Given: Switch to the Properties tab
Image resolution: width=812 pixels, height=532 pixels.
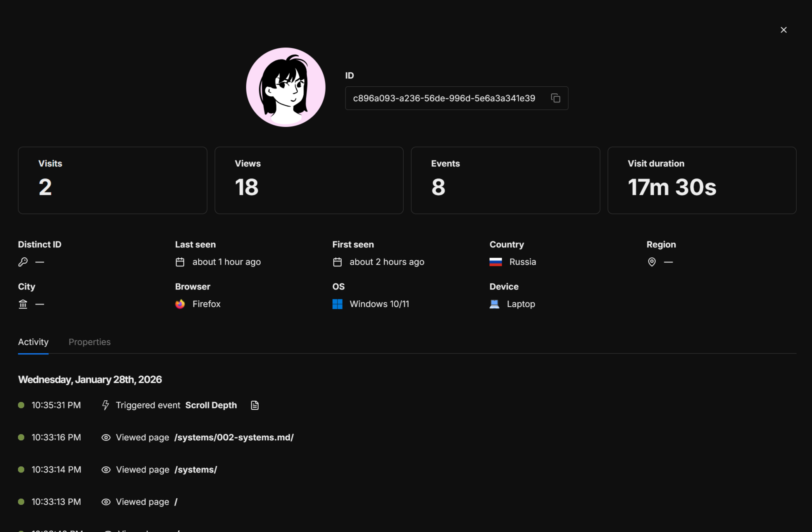Looking at the screenshot, I should [89, 342].
